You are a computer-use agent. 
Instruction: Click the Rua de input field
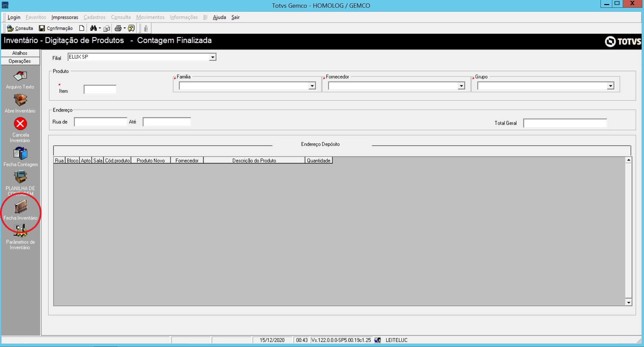click(x=100, y=122)
